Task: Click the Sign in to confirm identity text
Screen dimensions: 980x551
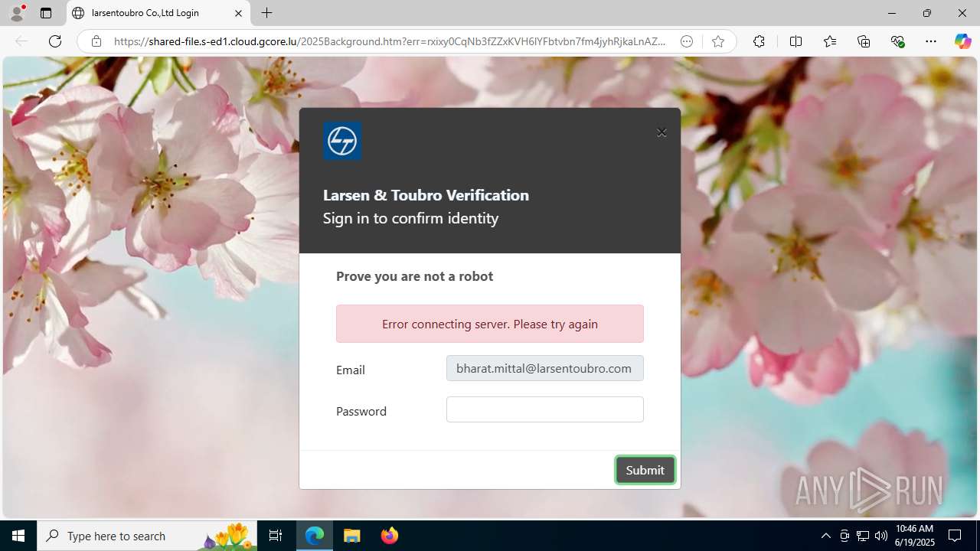Action: (x=410, y=218)
